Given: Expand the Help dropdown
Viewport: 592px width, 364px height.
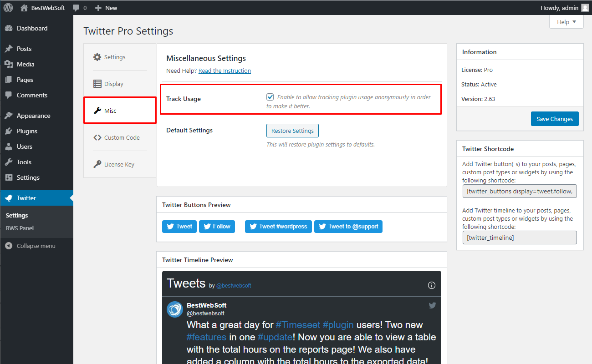Looking at the screenshot, I should pos(566,22).
